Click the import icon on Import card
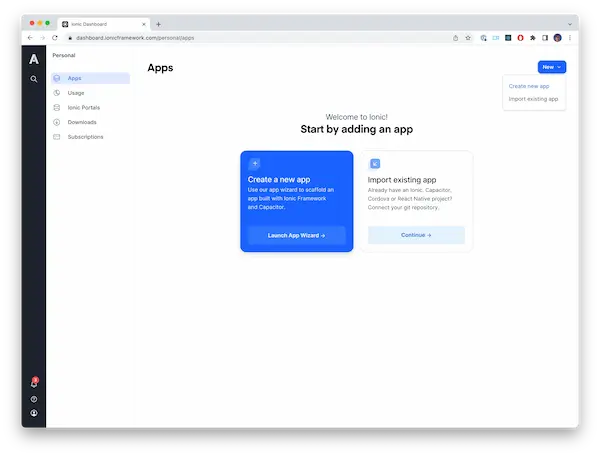This screenshot has height=456, width=600. tap(375, 163)
